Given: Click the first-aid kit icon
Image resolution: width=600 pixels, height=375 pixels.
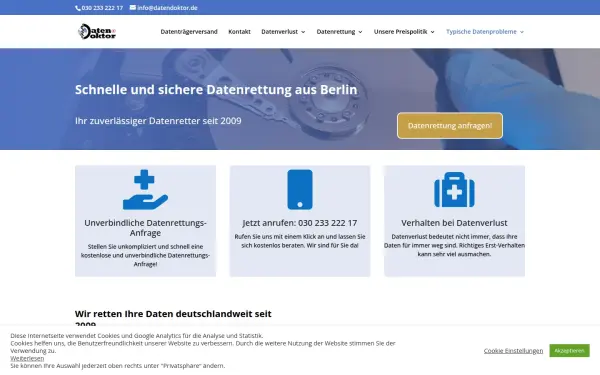Looking at the screenshot, I should pos(454,190).
